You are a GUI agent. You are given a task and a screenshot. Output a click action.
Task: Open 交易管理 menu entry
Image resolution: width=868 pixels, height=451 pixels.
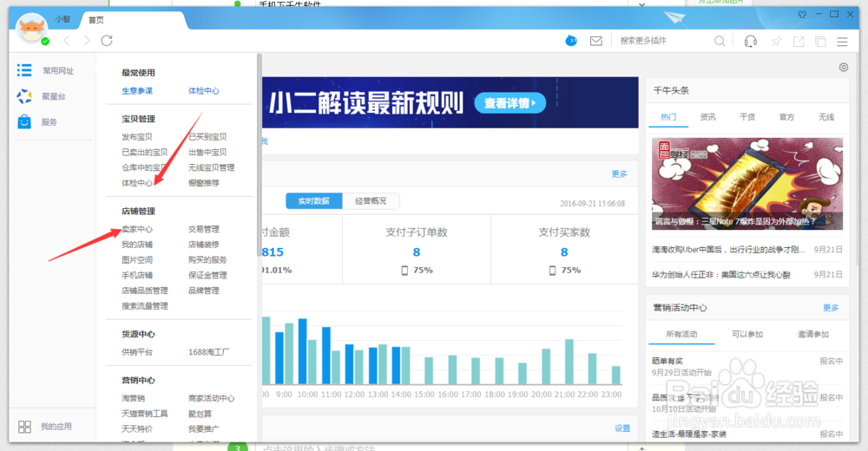click(x=204, y=229)
